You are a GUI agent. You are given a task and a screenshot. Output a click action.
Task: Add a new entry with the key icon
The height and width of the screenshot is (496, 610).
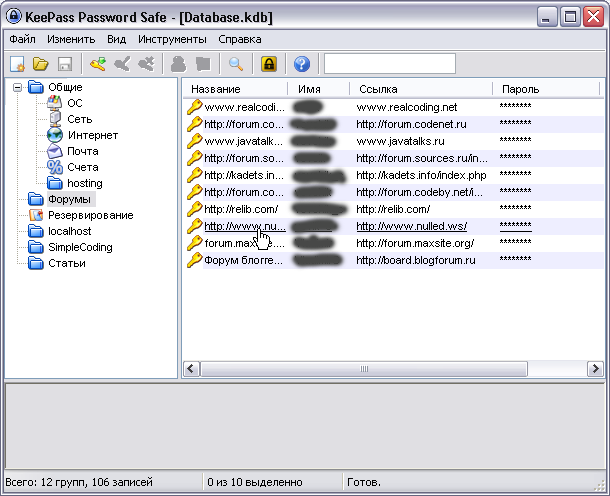[98, 64]
